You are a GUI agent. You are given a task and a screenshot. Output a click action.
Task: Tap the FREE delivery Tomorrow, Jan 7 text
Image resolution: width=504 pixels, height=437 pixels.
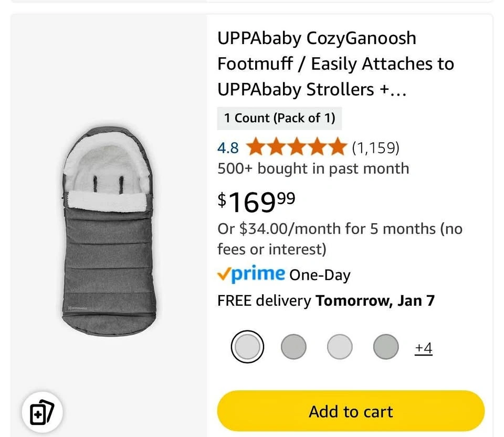(325, 301)
